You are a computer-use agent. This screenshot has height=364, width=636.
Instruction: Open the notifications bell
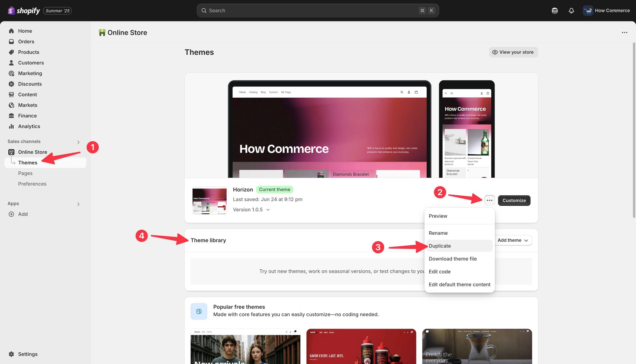(571, 11)
